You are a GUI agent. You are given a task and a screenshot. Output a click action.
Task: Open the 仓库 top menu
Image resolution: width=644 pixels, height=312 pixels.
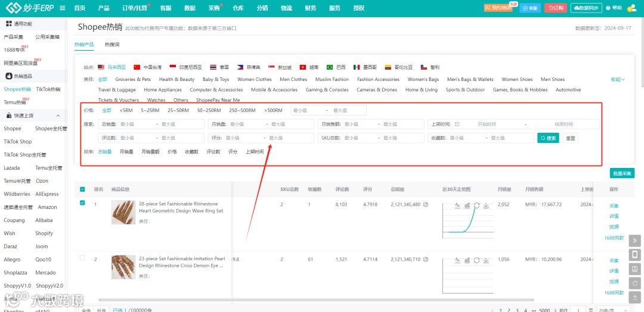tap(238, 8)
